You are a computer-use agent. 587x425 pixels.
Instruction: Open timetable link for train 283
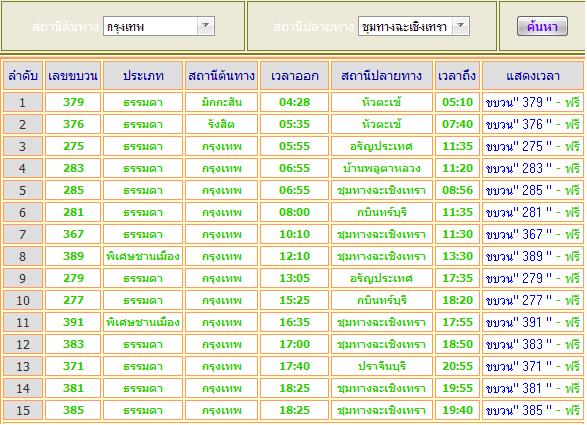pos(533,169)
